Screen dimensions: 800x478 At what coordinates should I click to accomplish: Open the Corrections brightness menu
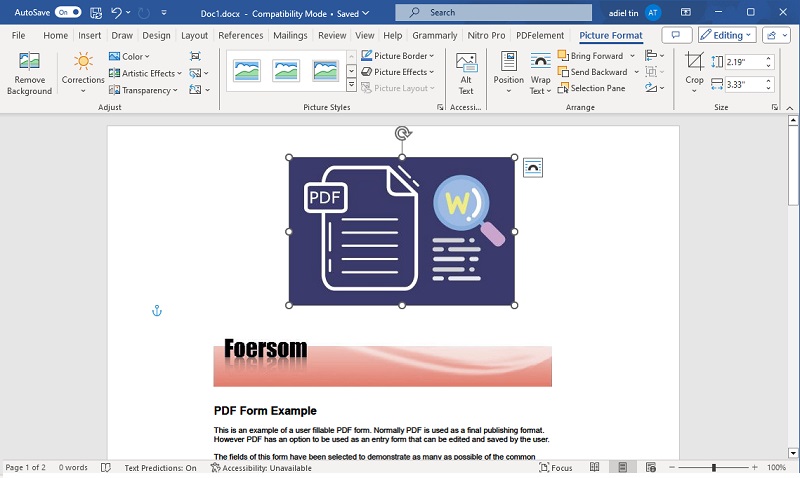[x=83, y=73]
